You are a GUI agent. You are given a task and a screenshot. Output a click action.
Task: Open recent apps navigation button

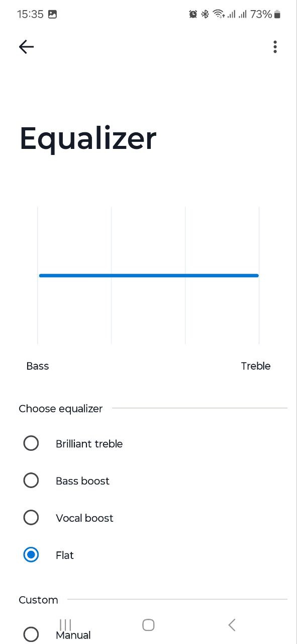pyautogui.click(x=65, y=625)
